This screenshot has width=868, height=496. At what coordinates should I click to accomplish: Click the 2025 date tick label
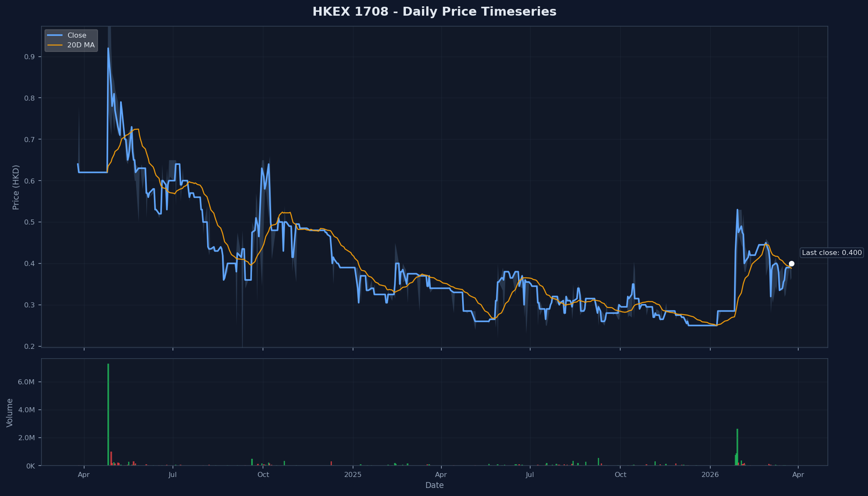353,475
